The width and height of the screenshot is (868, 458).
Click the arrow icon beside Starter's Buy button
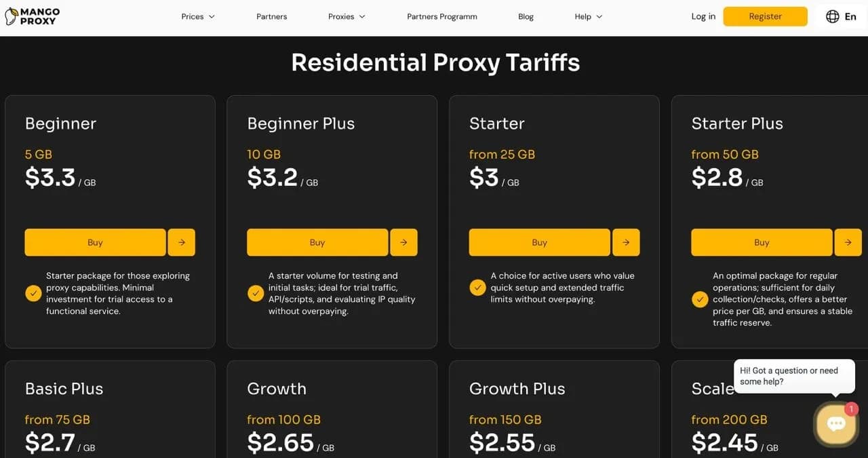[x=626, y=242]
